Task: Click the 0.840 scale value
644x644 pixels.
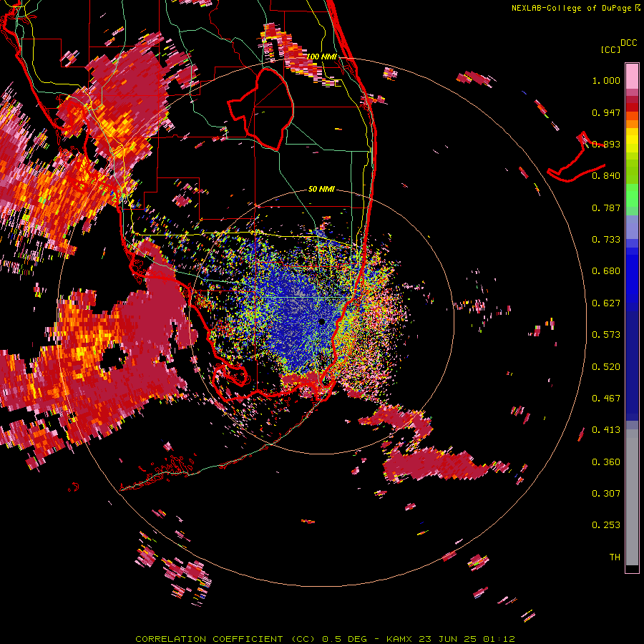Action: point(606,176)
